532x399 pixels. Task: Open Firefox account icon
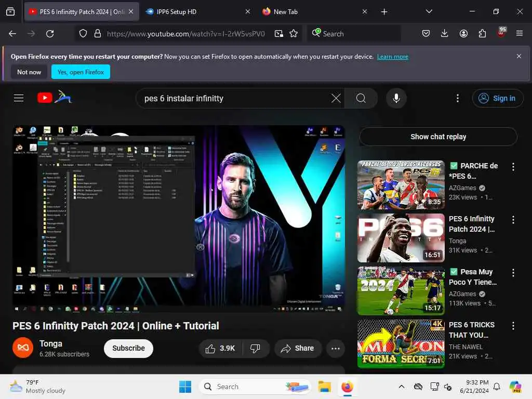click(x=463, y=34)
